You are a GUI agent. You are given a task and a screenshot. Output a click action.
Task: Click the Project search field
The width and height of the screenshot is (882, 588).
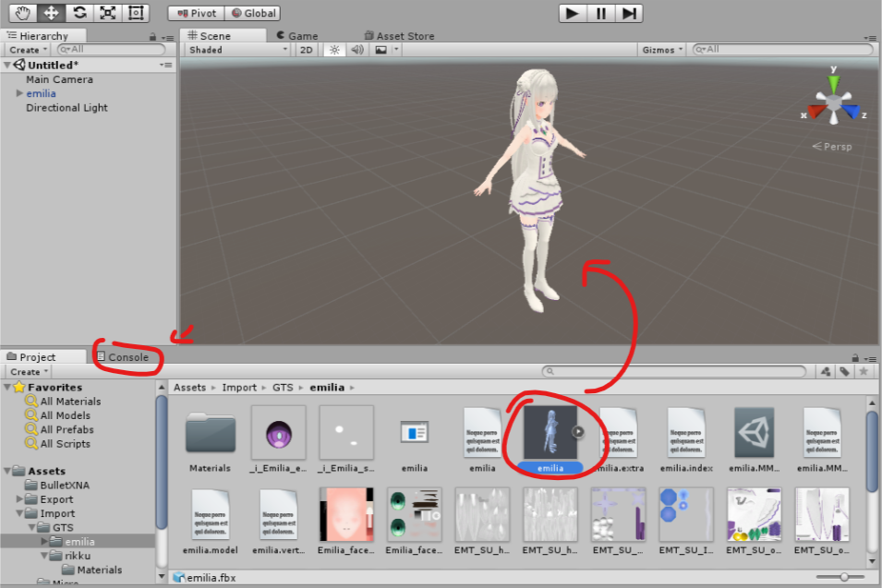674,372
